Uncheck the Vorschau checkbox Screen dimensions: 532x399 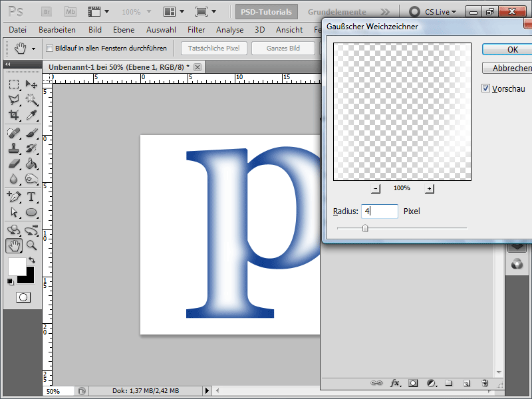pyautogui.click(x=485, y=88)
